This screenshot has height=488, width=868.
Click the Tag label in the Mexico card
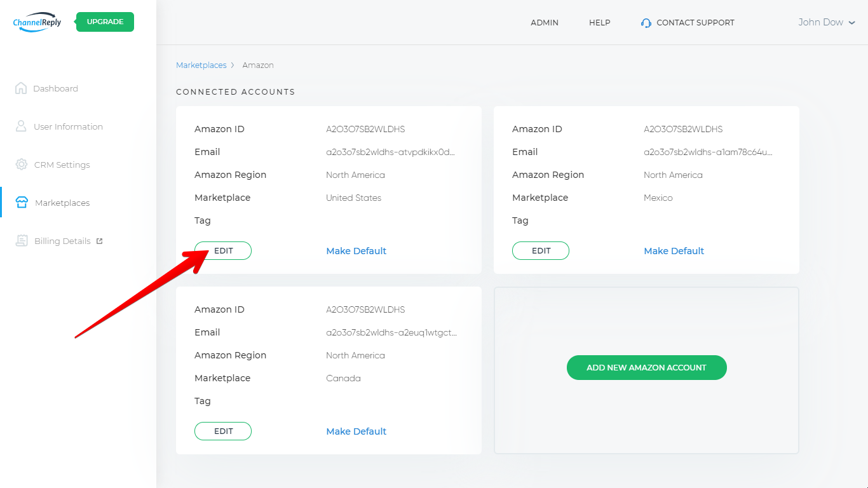point(520,220)
